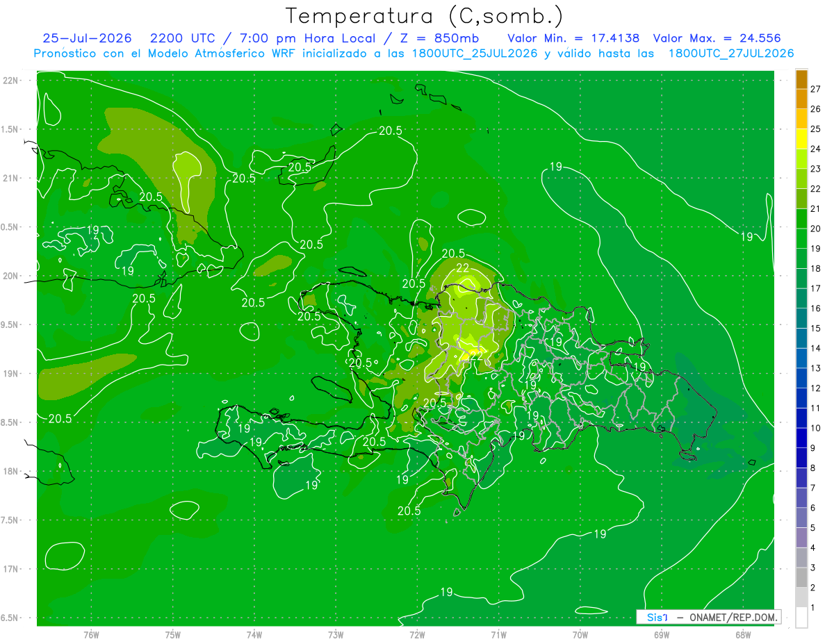Pick the teal swatch between 15 and 16
The image size is (834, 644).
click(x=801, y=318)
